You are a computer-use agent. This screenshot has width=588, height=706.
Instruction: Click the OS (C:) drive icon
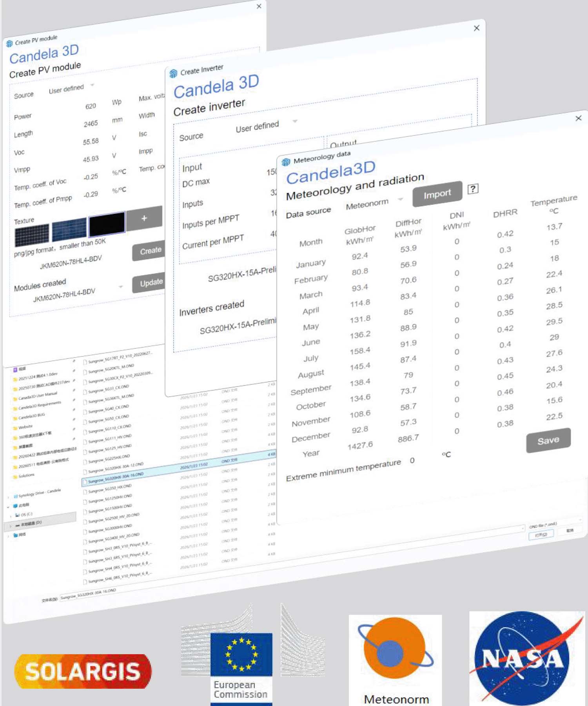coord(17,515)
